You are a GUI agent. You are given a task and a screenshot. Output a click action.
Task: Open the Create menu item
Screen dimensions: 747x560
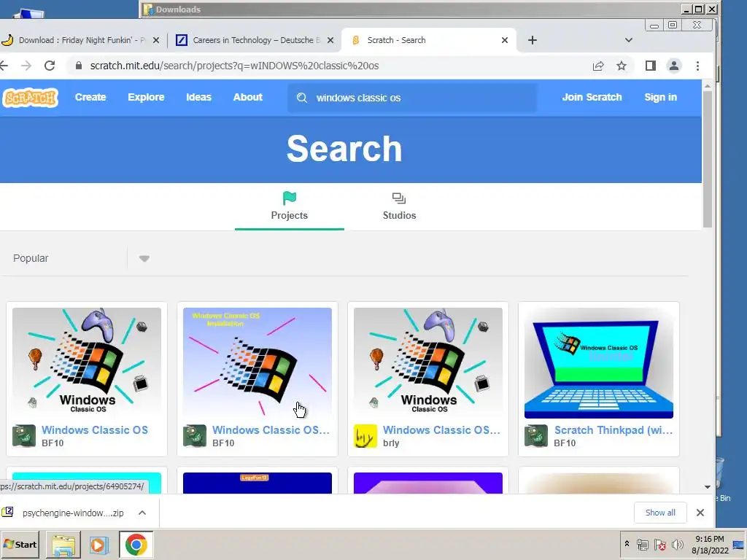pos(90,97)
